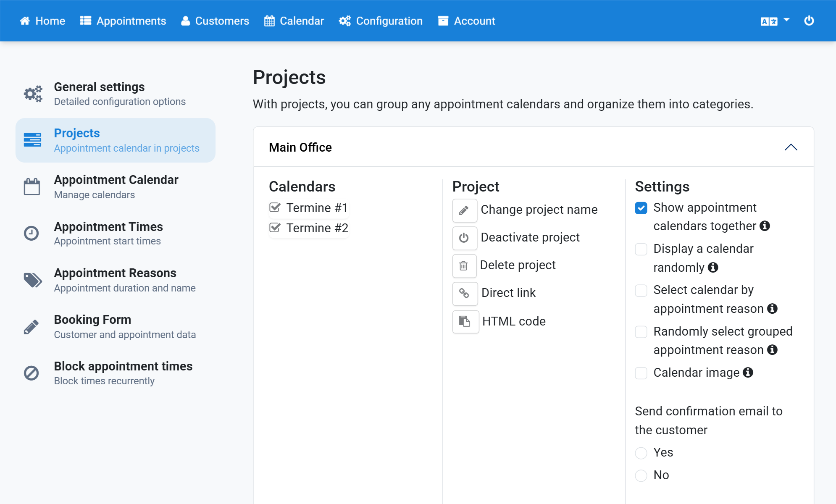Click the General settings gears icon
Image resolution: width=836 pixels, height=504 pixels.
33,94
